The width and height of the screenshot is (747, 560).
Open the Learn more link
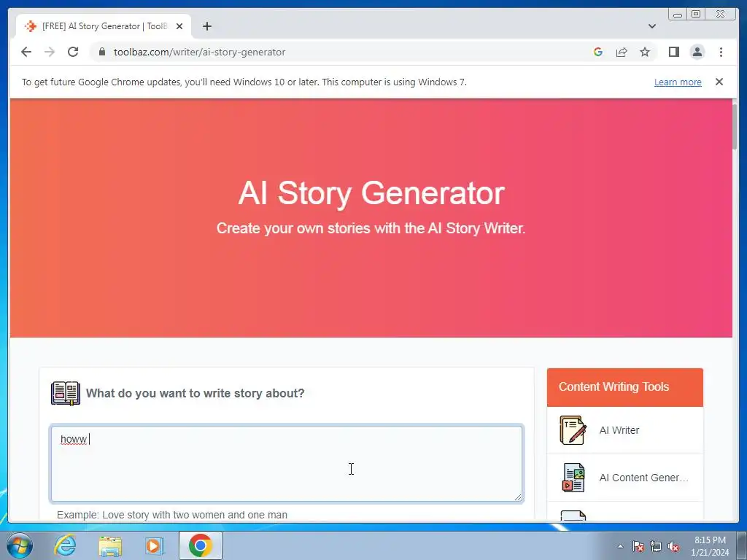point(678,82)
